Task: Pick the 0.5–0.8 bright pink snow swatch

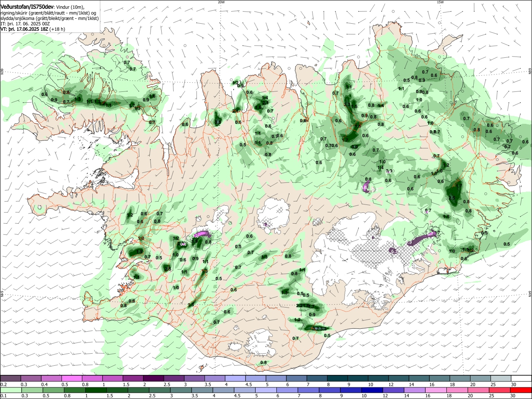Action: coord(71,378)
